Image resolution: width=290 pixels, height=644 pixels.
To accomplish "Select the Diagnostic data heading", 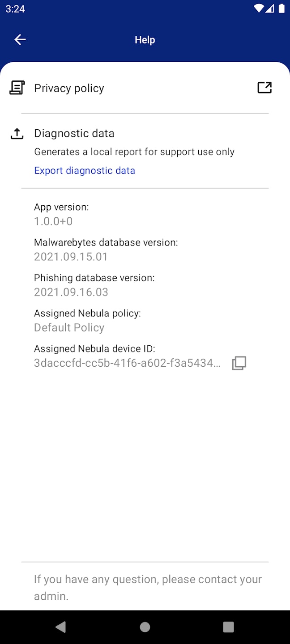I will click(74, 133).
